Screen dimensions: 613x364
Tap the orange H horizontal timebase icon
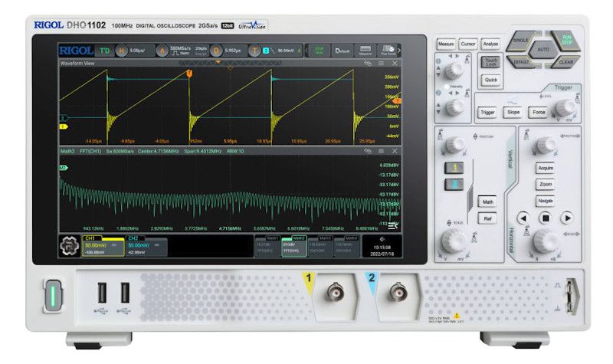(120, 51)
